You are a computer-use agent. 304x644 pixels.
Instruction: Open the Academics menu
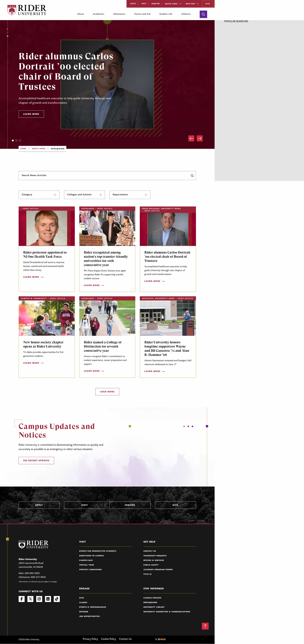pos(99,14)
